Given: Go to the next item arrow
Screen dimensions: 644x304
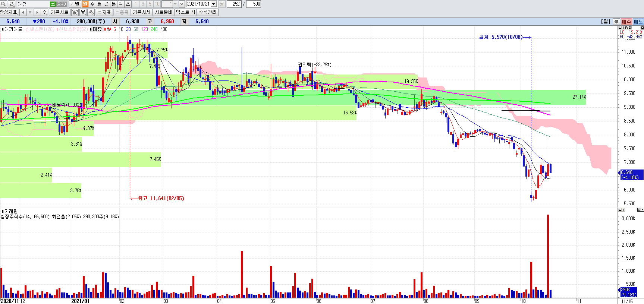Looking at the screenshot, I should click(x=37, y=12).
